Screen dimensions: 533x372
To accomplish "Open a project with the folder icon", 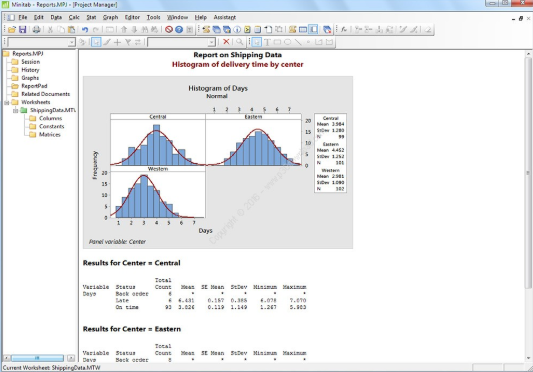I will coord(12,30).
